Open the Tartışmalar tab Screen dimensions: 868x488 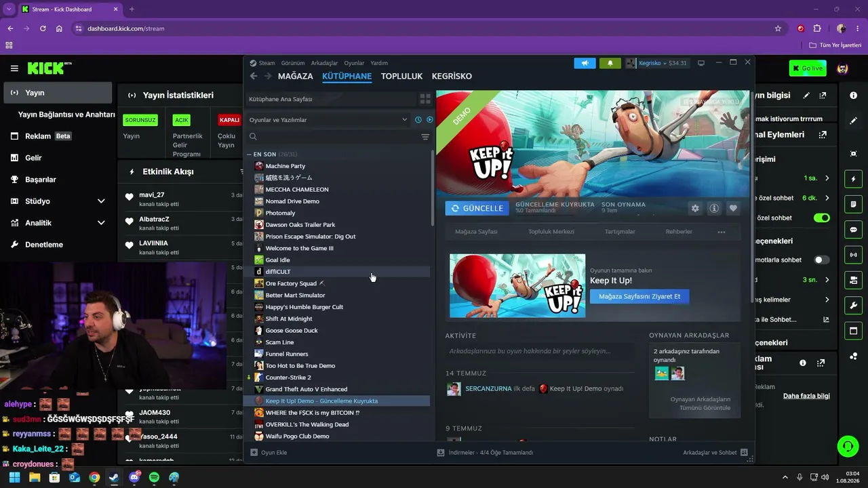pyautogui.click(x=620, y=232)
